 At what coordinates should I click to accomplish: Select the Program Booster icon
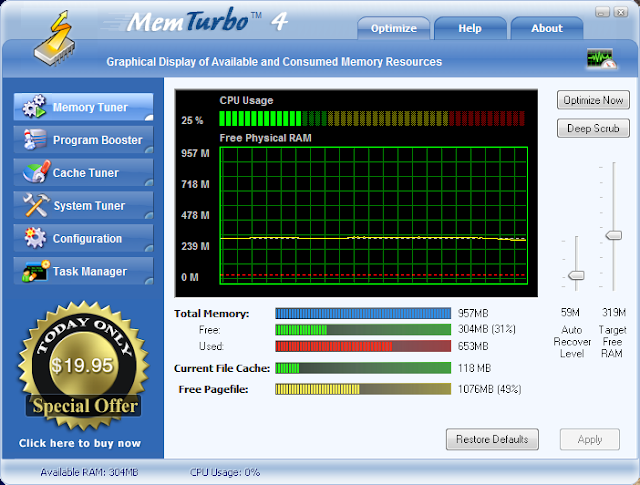click(x=34, y=140)
